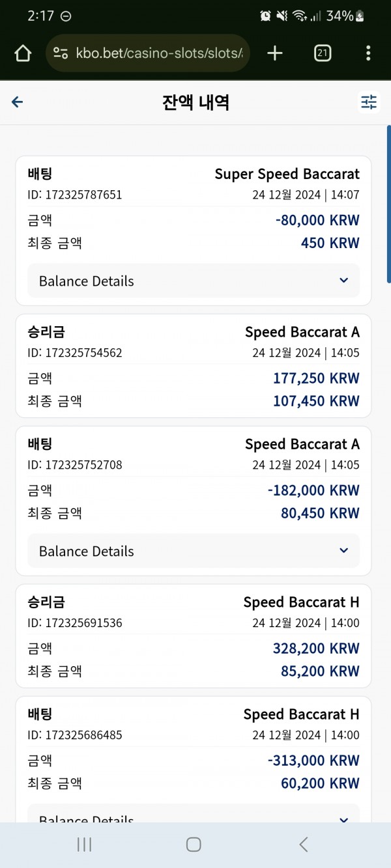Viewport: 391px width, 868px height.
Task: Expand Balance Details for Speed Baccarat A bet
Action: [194, 551]
